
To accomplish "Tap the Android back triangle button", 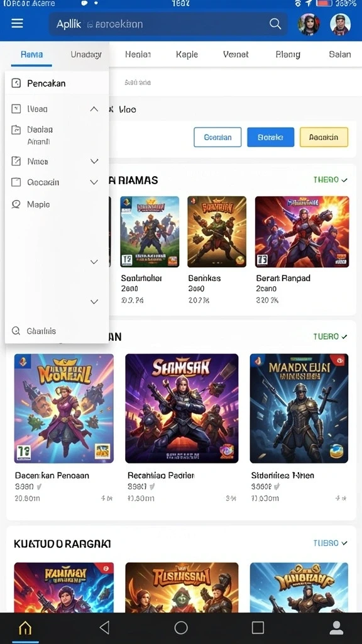I will coord(105,627).
